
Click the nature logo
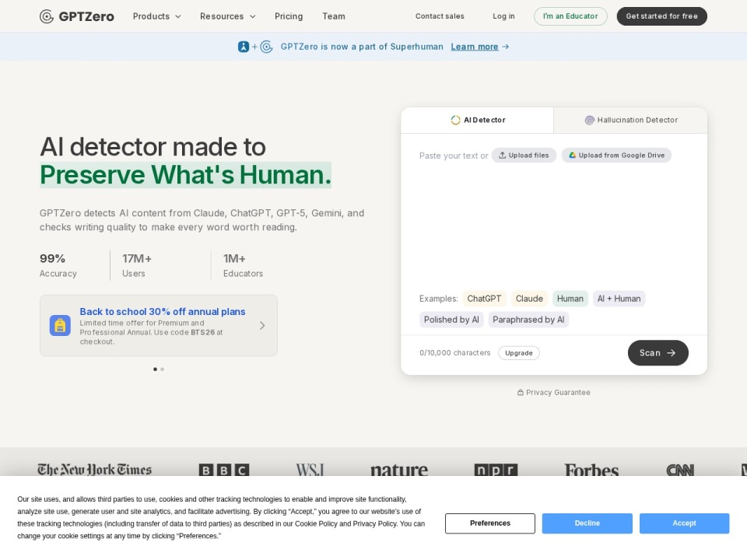tap(399, 470)
